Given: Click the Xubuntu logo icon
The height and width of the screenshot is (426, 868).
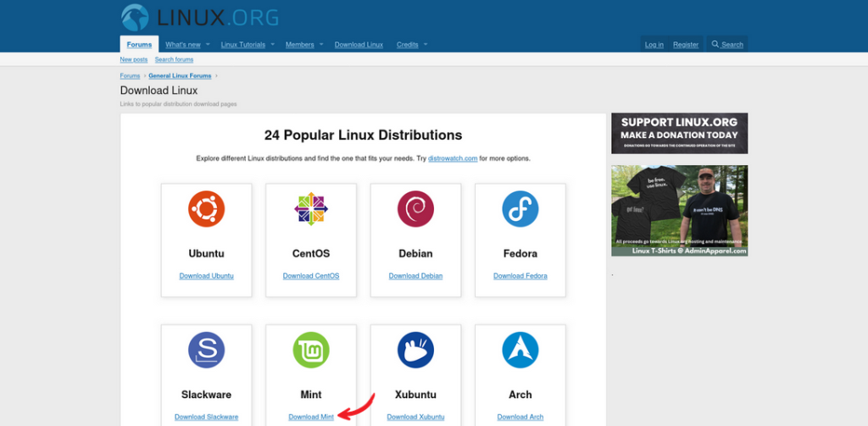Looking at the screenshot, I should pos(415,350).
